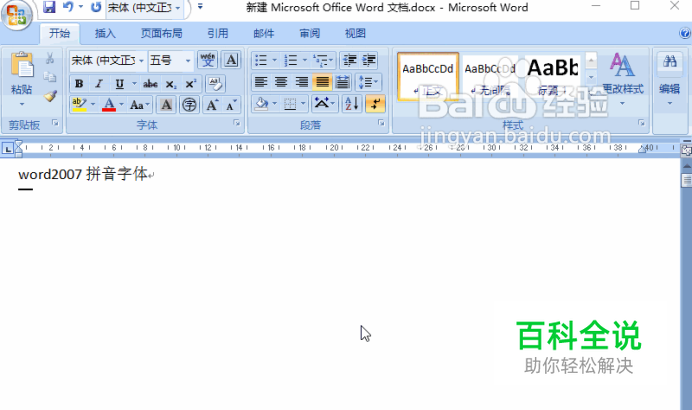Open the font size (五号) dropdown
This screenshot has width=692, height=410.
coord(188,60)
